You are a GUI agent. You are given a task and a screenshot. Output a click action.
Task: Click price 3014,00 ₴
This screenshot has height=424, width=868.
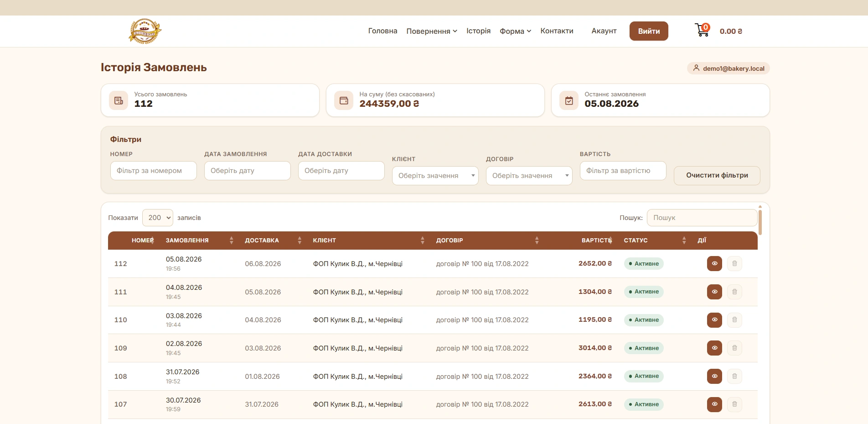pos(595,348)
